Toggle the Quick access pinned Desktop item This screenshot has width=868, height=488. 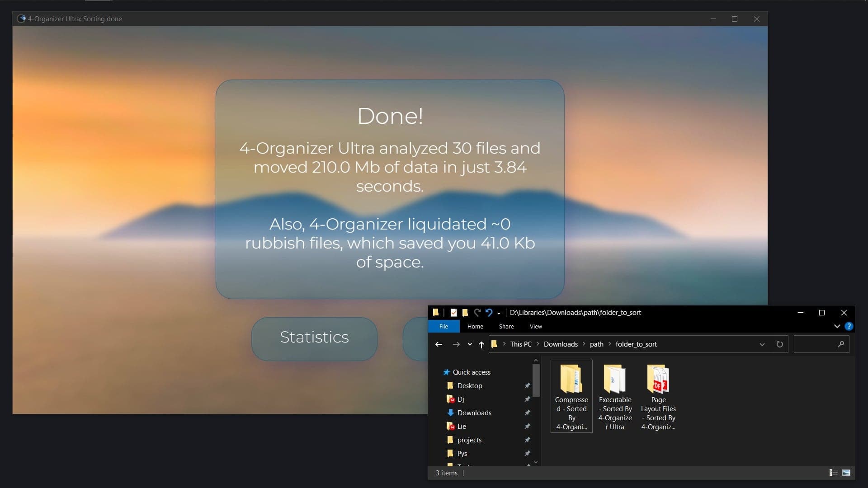click(526, 385)
